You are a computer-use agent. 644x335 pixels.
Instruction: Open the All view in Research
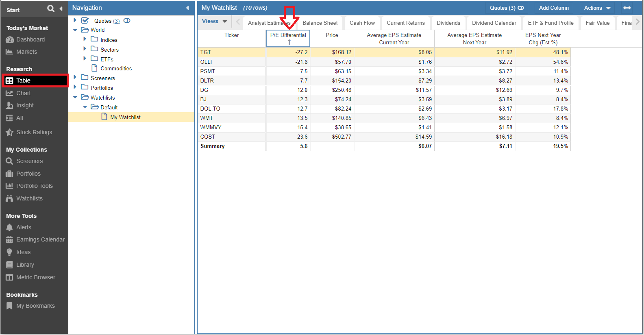(x=20, y=118)
